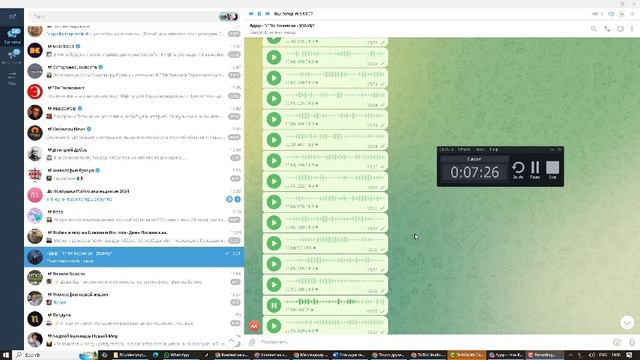The width and height of the screenshot is (640, 360).
Task: Open the chat with orange-on-black logo avatar
Action: pos(134,50)
